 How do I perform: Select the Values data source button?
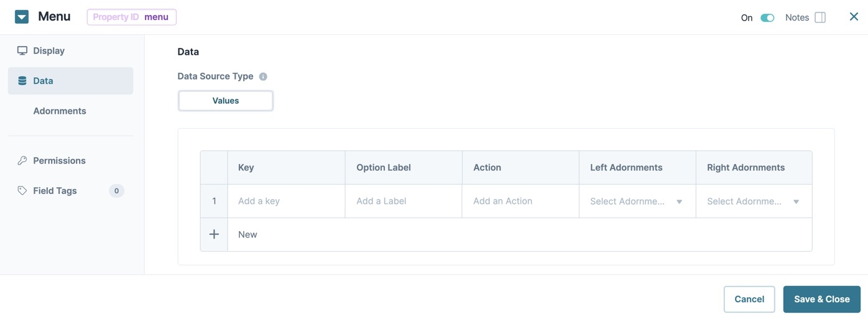[226, 101]
